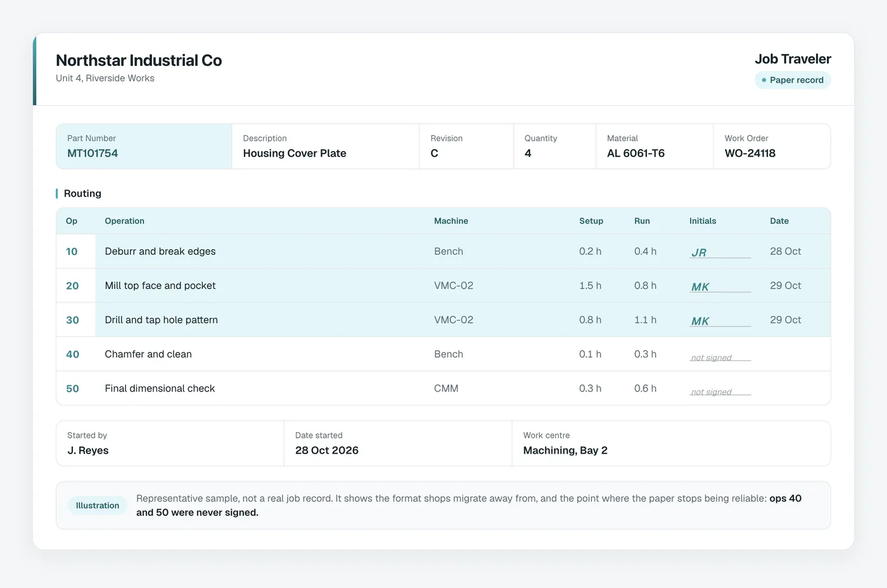Click op number "10" in the routing table
Screen dimensions: 887x588
tap(72, 252)
